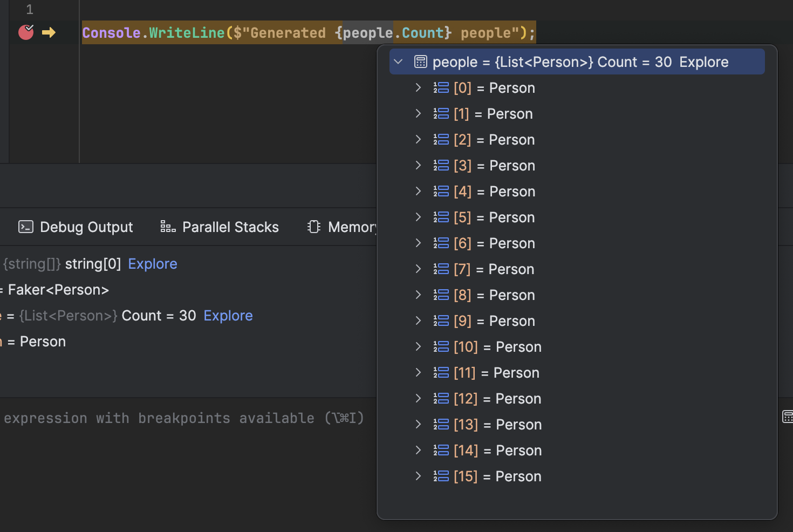Expand the [1] = Person entry

(x=418, y=114)
